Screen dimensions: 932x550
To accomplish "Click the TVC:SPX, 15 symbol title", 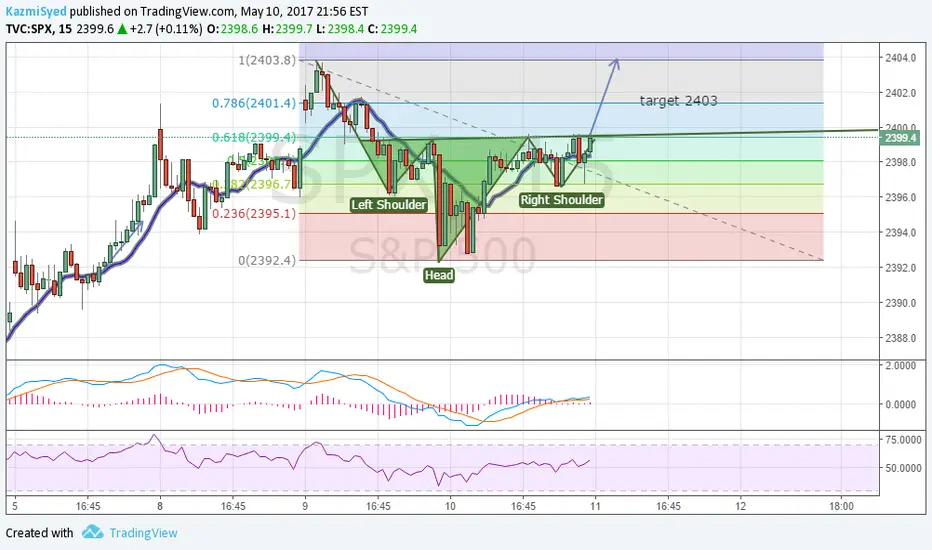I will [x=39, y=29].
